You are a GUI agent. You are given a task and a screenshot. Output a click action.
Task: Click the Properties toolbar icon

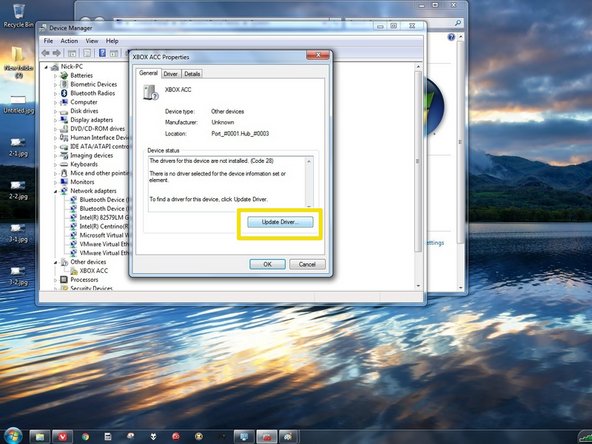click(87, 53)
